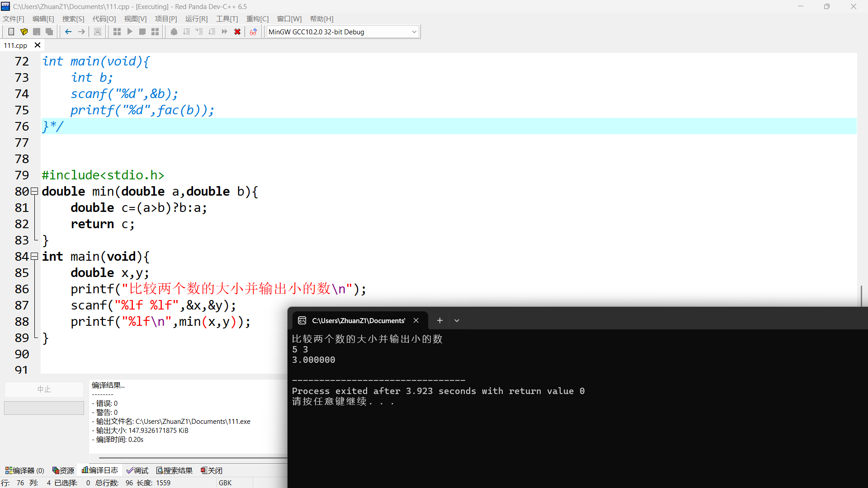This screenshot has width=868, height=488.
Task: Click the debug bug icon in toolbar
Action: [x=174, y=32]
